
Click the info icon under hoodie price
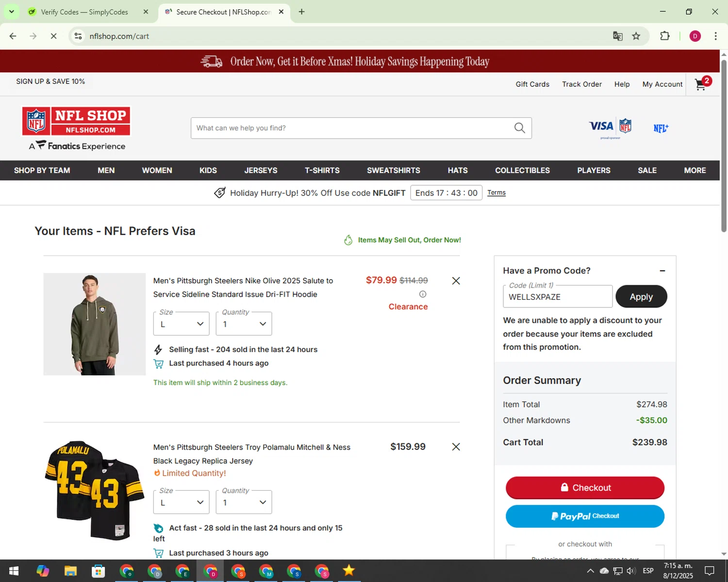pyautogui.click(x=423, y=294)
